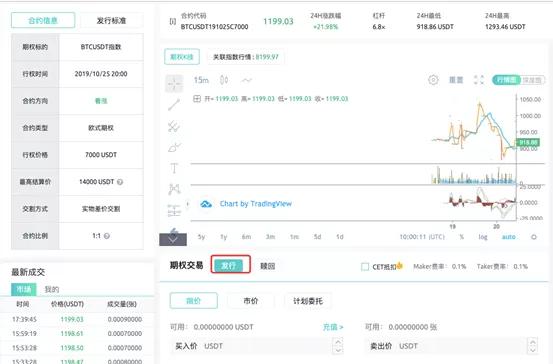This screenshot has height=364, width=553.
Task: Click help icon next to 14000 USDT
Action: pos(120,182)
